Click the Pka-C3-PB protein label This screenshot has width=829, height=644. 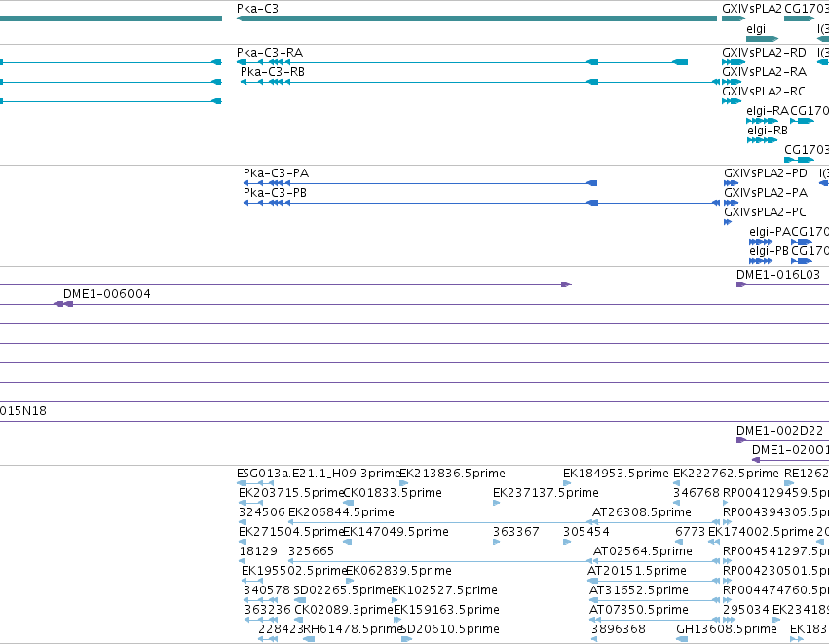pos(275,193)
